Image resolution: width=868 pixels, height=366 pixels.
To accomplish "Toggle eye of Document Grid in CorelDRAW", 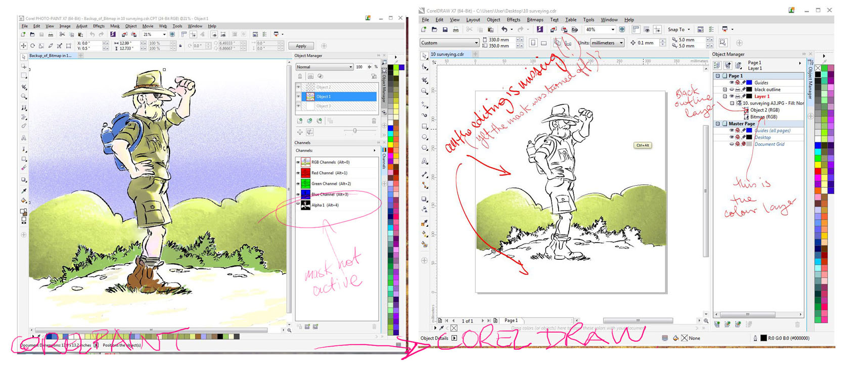I will 732,144.
